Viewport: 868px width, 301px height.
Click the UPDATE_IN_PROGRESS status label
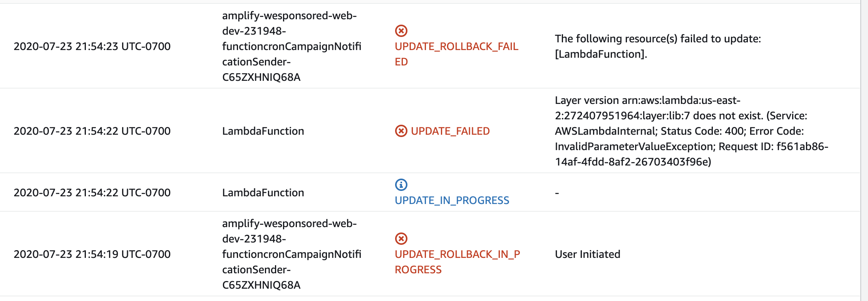pos(452,200)
